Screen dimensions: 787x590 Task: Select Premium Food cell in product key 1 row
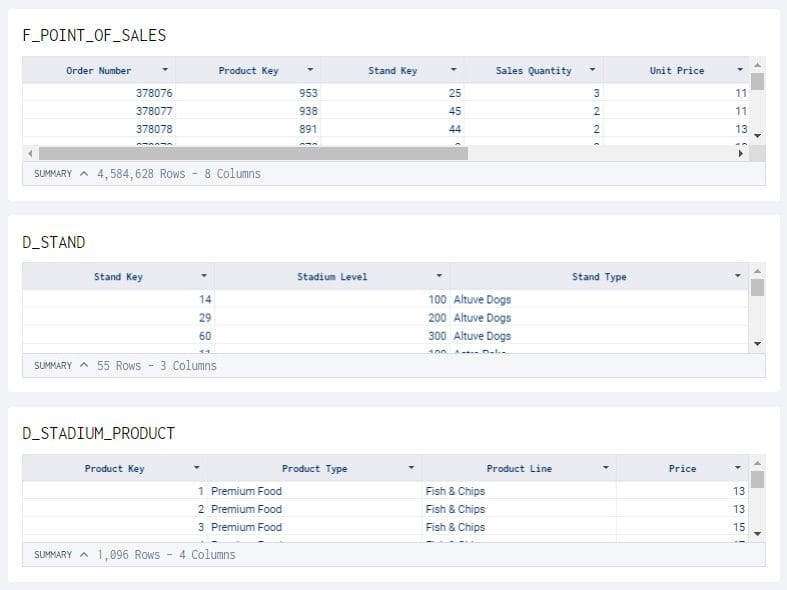pos(314,491)
